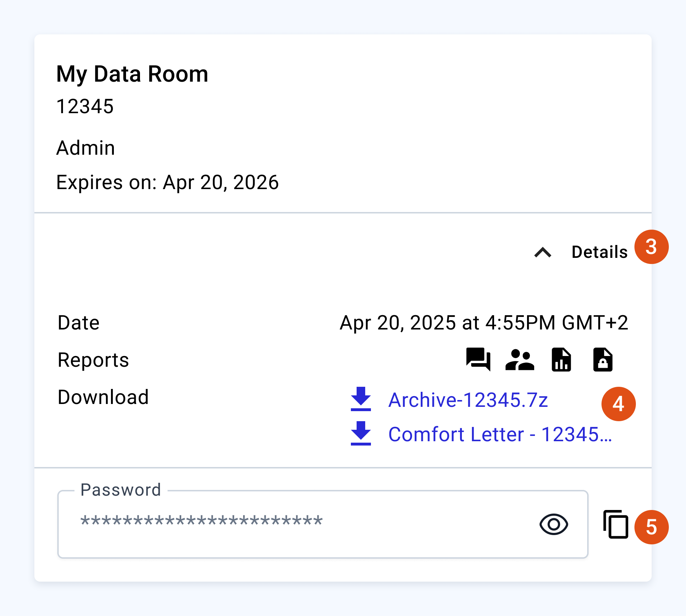The width and height of the screenshot is (686, 616).
Task: Click the Details label to toggle details
Action: [x=599, y=252]
